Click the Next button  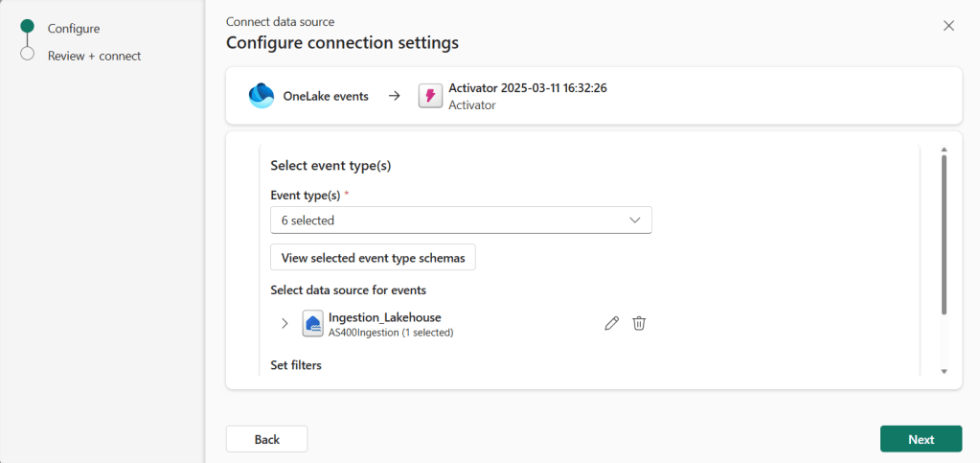(921, 439)
